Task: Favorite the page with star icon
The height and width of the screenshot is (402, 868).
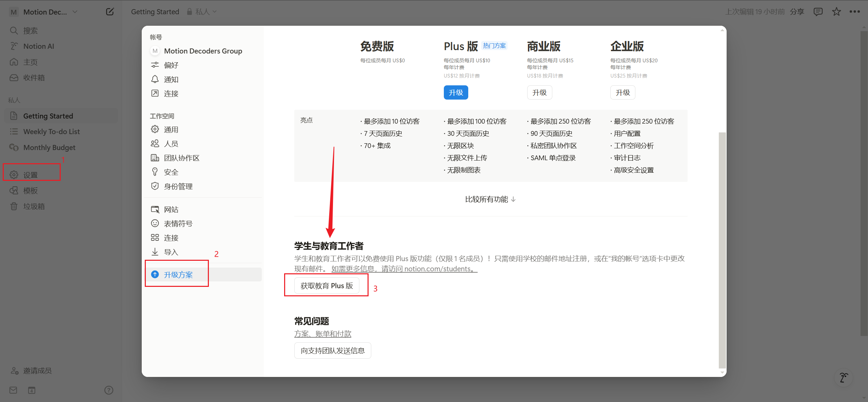Action: [836, 12]
